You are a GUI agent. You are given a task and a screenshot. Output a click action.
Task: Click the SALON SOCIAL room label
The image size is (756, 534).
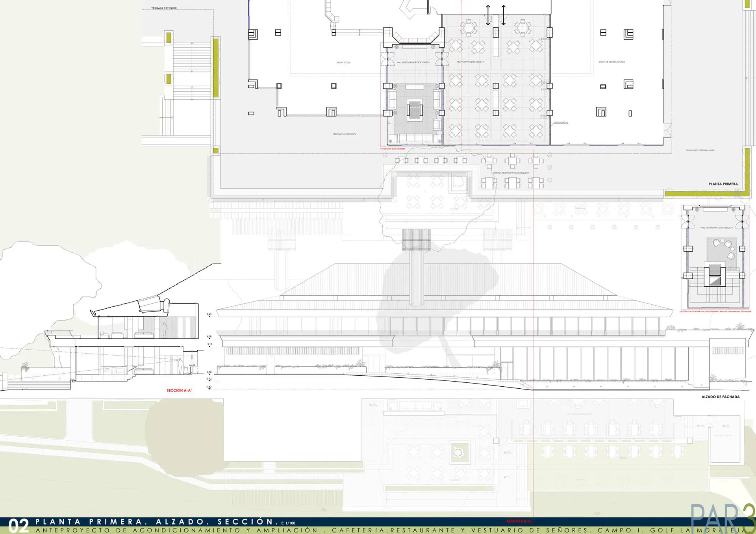(343, 63)
